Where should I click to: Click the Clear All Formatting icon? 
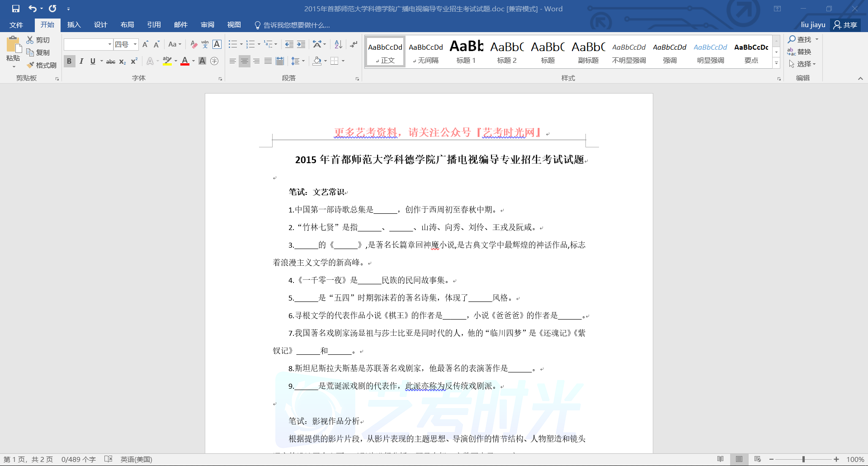pyautogui.click(x=194, y=44)
